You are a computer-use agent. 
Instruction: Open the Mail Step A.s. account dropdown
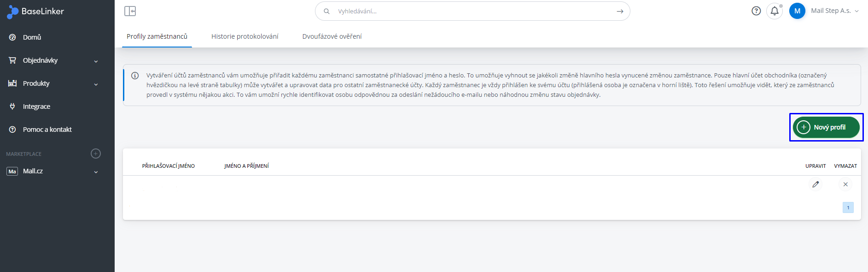coord(834,11)
